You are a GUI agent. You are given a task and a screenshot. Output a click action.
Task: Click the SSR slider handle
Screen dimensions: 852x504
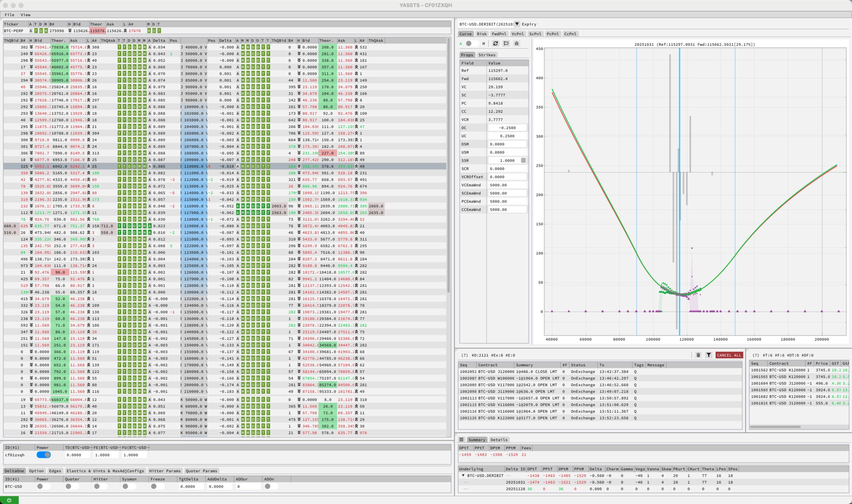pyautogui.click(x=523, y=160)
